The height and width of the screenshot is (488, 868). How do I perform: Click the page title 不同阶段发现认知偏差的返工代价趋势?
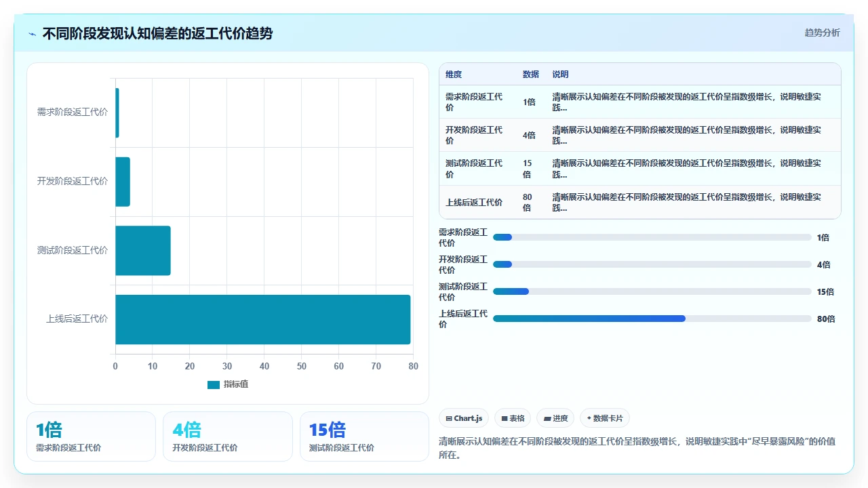point(157,33)
